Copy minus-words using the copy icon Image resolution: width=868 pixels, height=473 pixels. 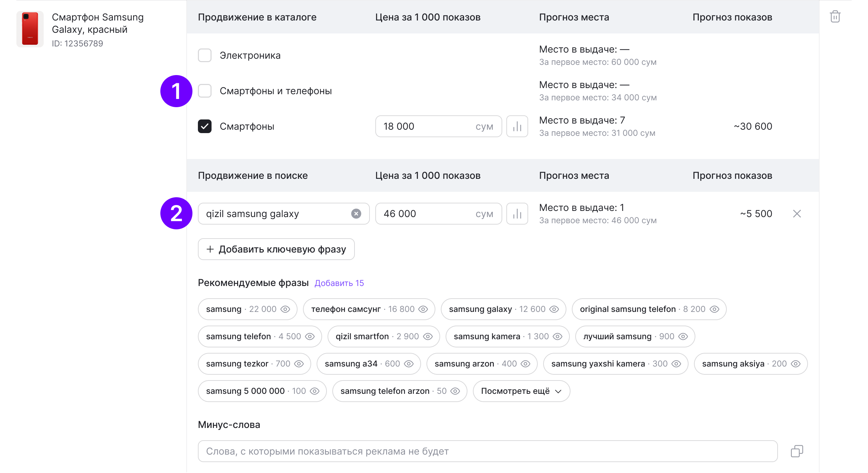[x=797, y=451]
